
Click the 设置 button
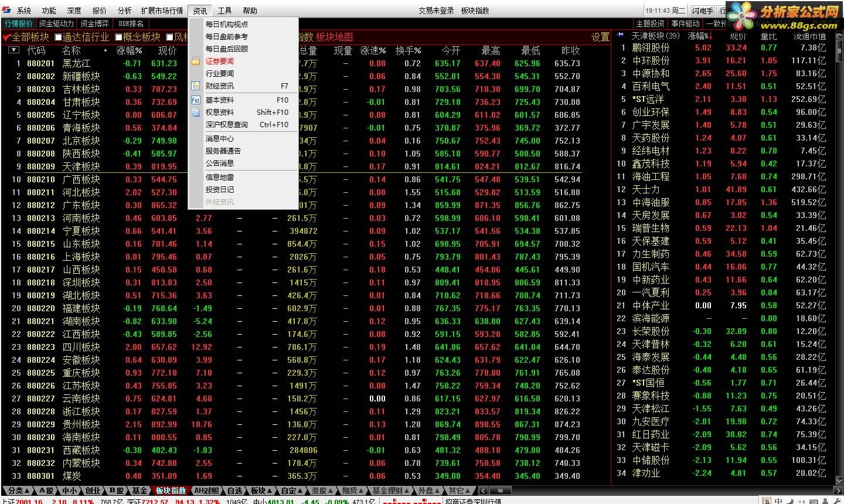(600, 37)
